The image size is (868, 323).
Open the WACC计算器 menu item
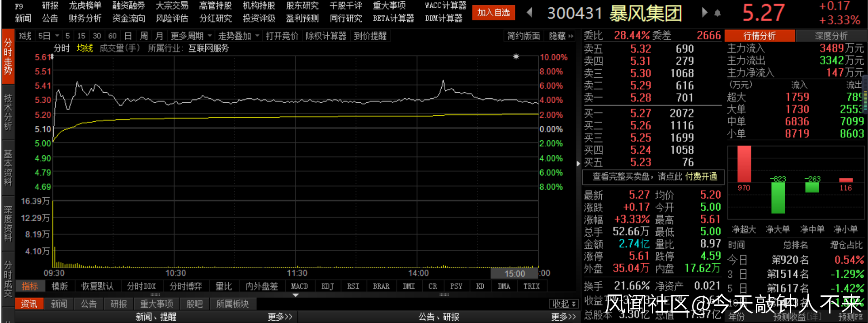coord(445,5)
